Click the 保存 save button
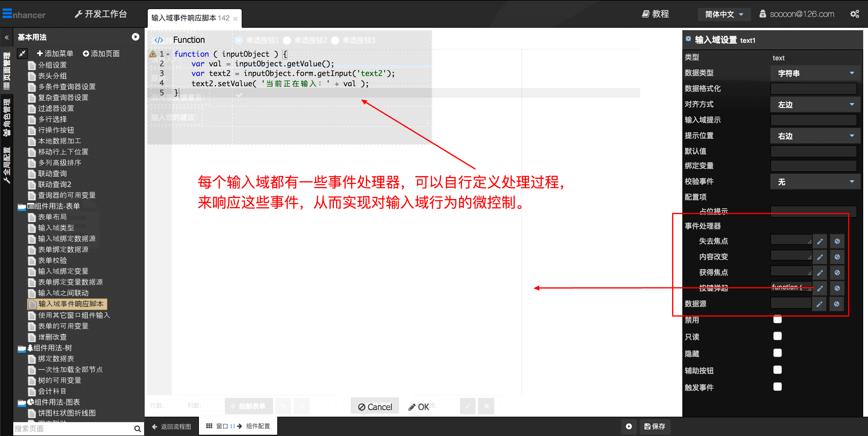 tap(655, 426)
